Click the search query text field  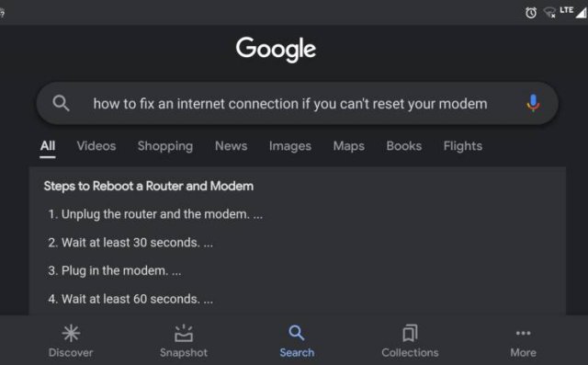pos(290,104)
